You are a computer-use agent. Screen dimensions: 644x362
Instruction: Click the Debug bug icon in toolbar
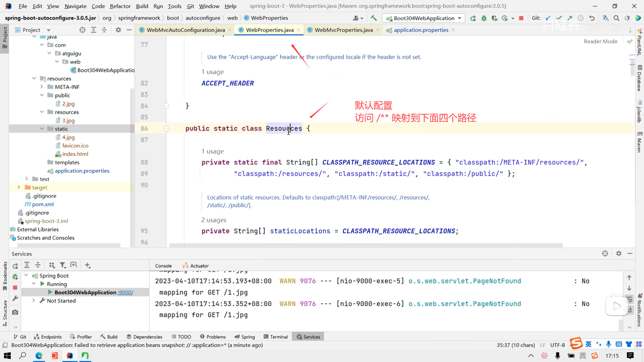484,18
